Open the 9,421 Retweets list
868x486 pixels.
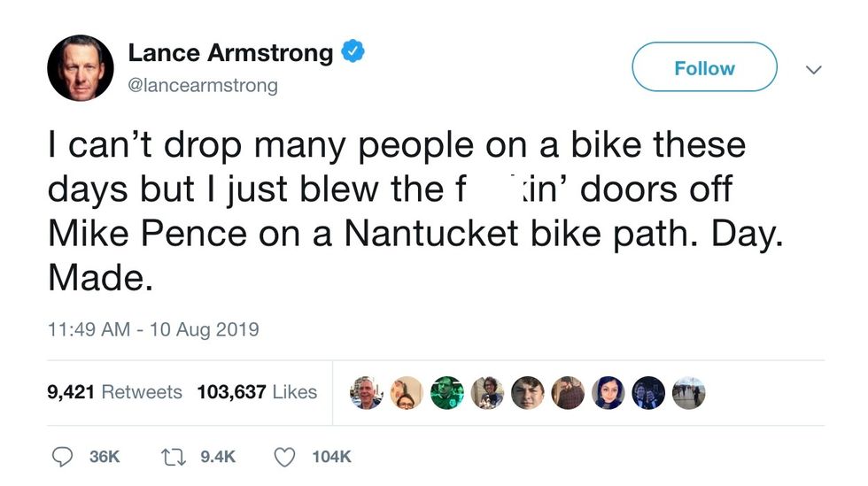pos(114,391)
